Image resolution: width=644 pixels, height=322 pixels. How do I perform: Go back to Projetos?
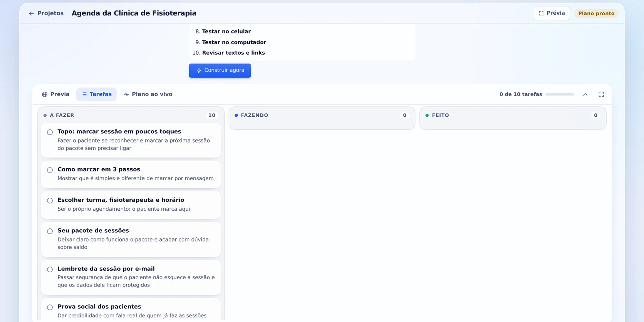tap(46, 13)
